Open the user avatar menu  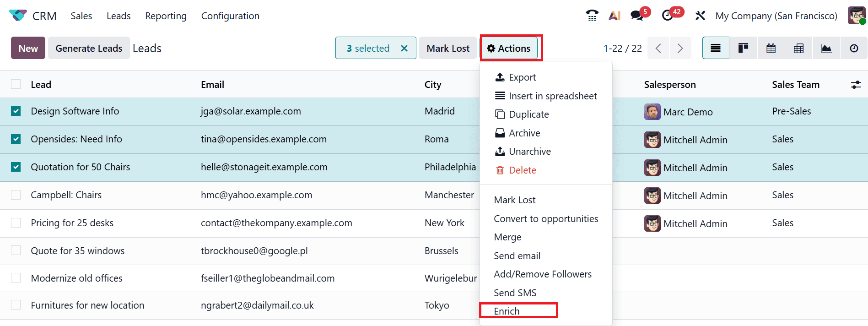pyautogui.click(x=856, y=16)
